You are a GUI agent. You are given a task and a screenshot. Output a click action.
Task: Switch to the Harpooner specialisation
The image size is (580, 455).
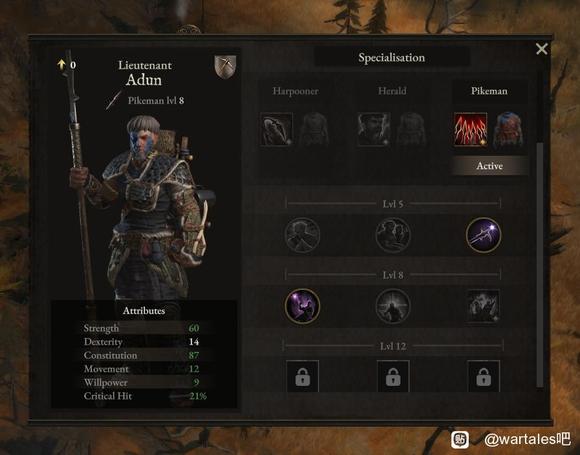coord(295,91)
